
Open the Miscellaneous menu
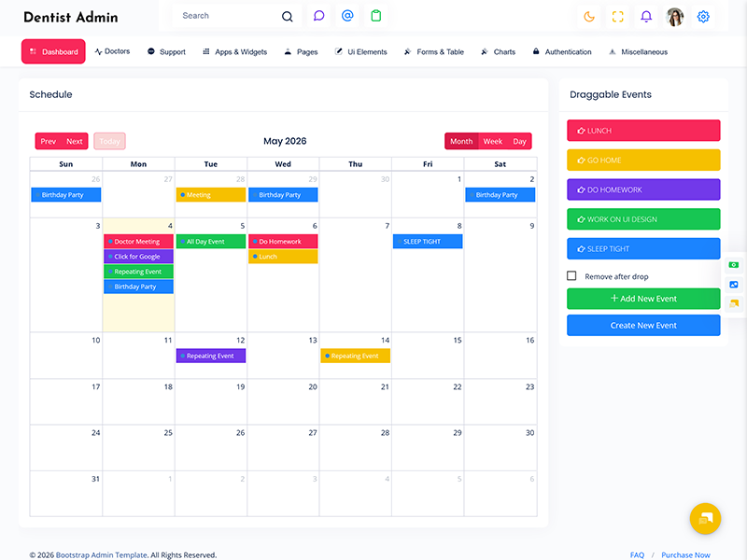(638, 51)
